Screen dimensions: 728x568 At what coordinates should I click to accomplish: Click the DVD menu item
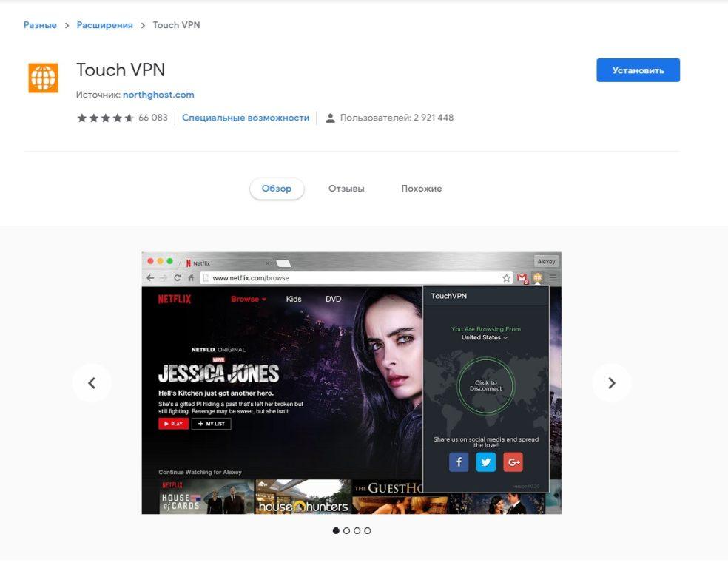pos(334,299)
